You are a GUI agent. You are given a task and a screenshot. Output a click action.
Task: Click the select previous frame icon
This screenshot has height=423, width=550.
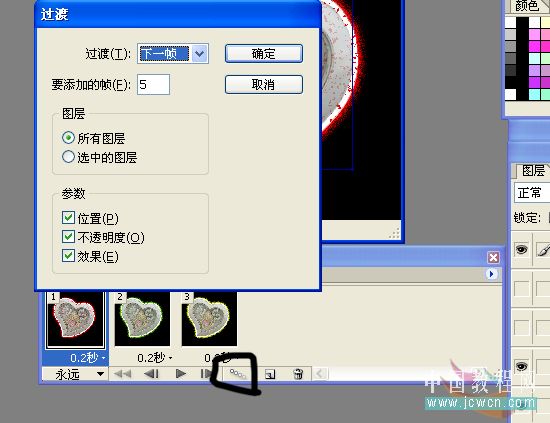coord(152,374)
